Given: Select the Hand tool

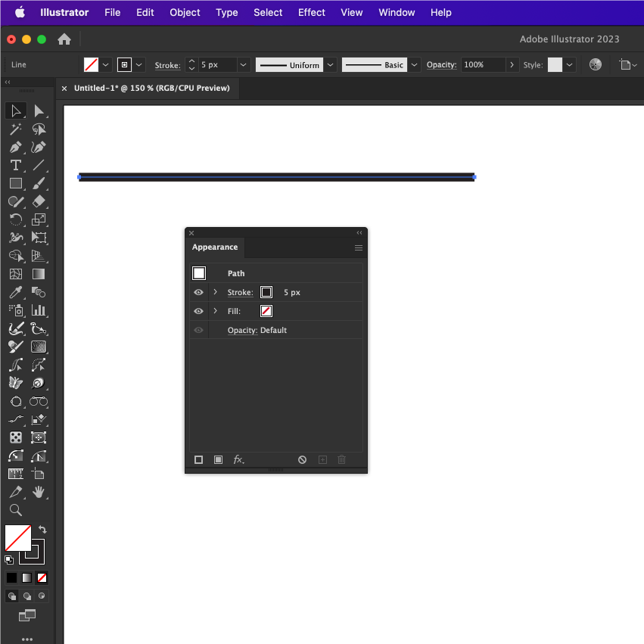Looking at the screenshot, I should [x=39, y=492].
